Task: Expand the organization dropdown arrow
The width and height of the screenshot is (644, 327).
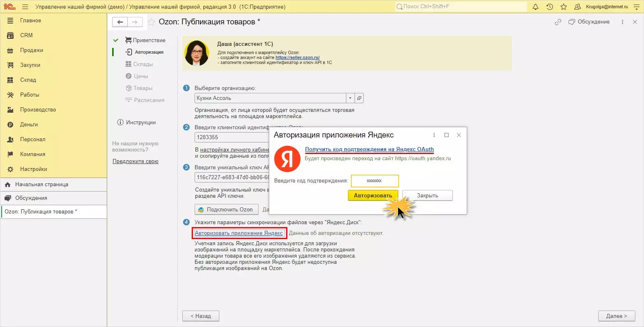Action: point(350,98)
